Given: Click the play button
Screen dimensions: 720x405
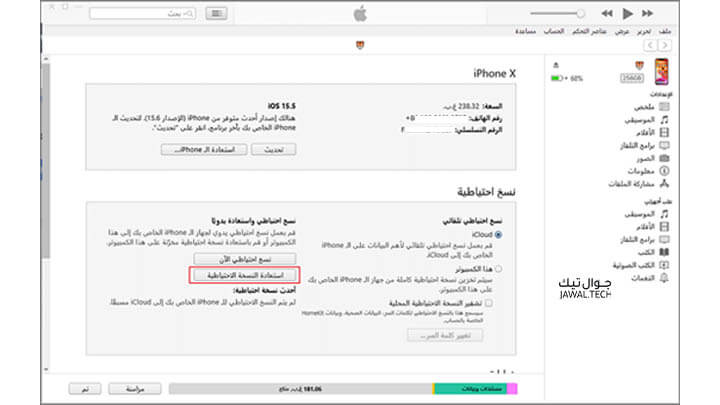Looking at the screenshot, I should (x=627, y=14).
